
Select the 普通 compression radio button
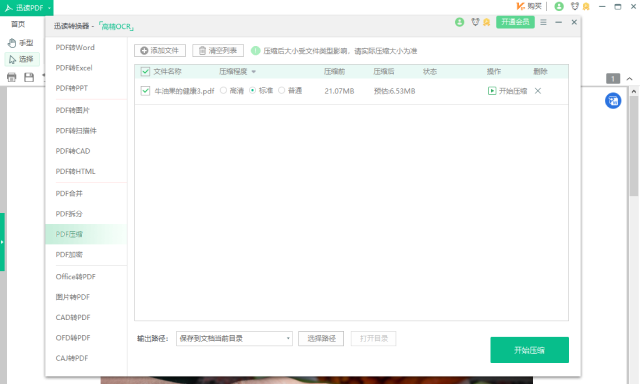[281, 90]
